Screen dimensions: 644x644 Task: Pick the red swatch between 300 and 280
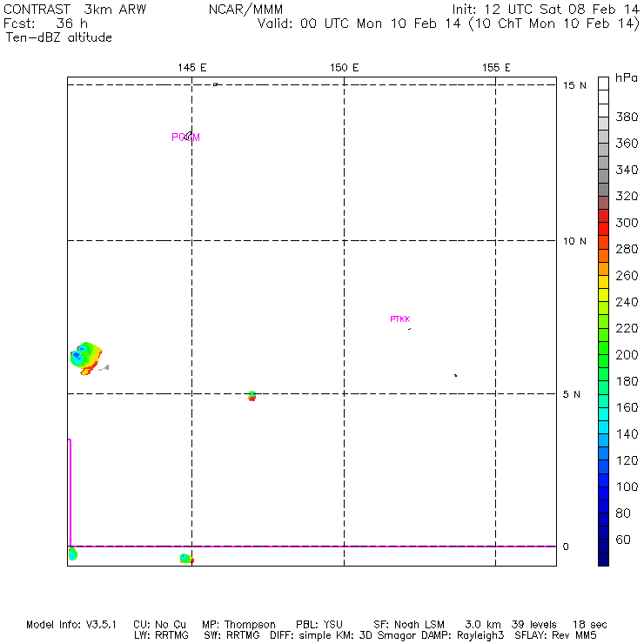603,229
